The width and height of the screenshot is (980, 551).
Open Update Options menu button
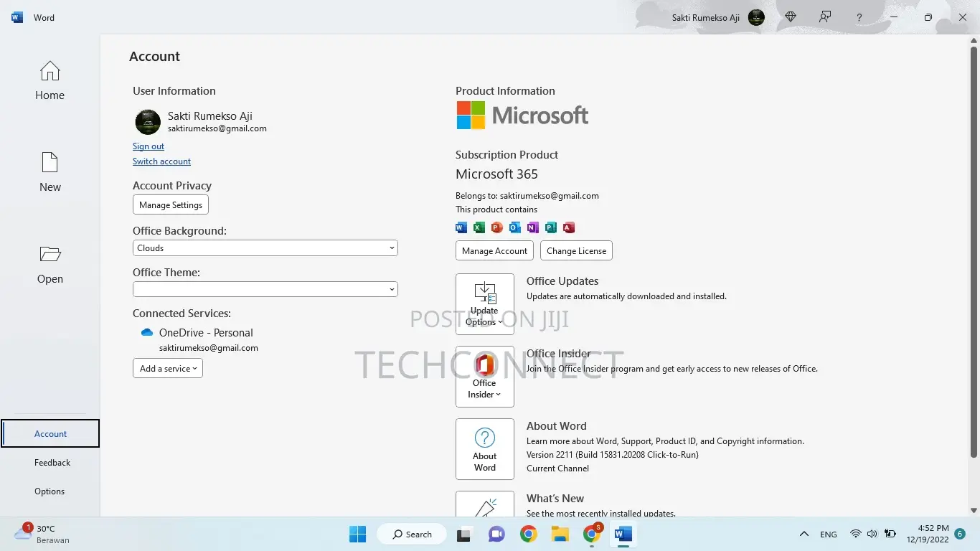(485, 304)
